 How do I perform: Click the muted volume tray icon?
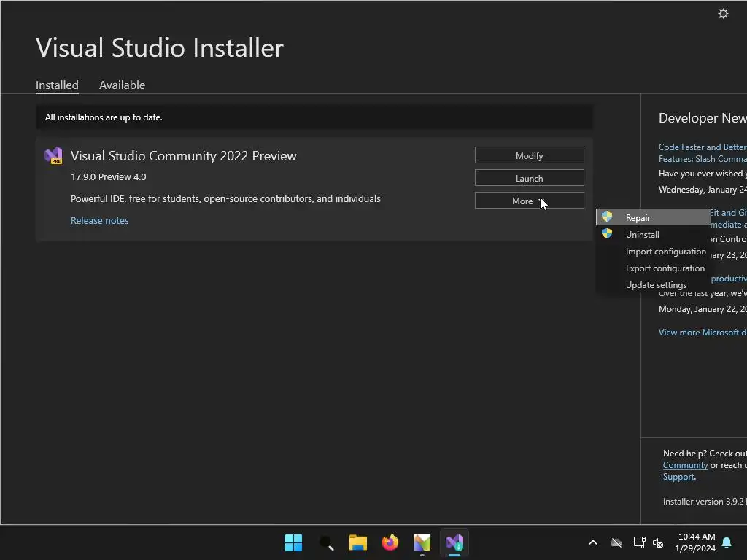pos(659,542)
